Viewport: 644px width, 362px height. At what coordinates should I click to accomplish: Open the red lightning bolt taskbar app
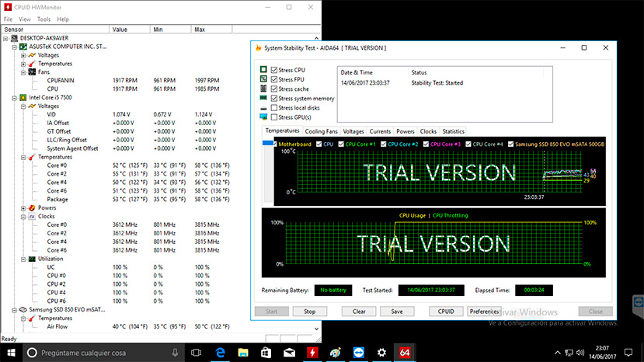(x=312, y=352)
